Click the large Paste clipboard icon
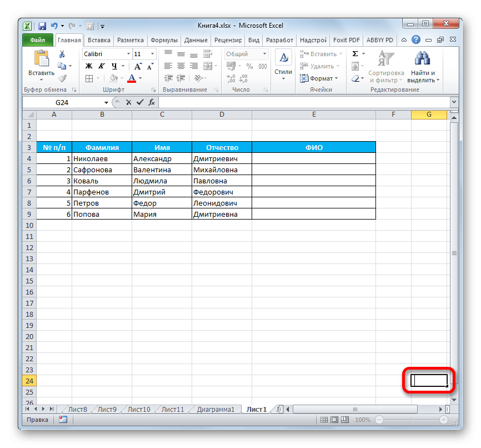 click(x=42, y=59)
